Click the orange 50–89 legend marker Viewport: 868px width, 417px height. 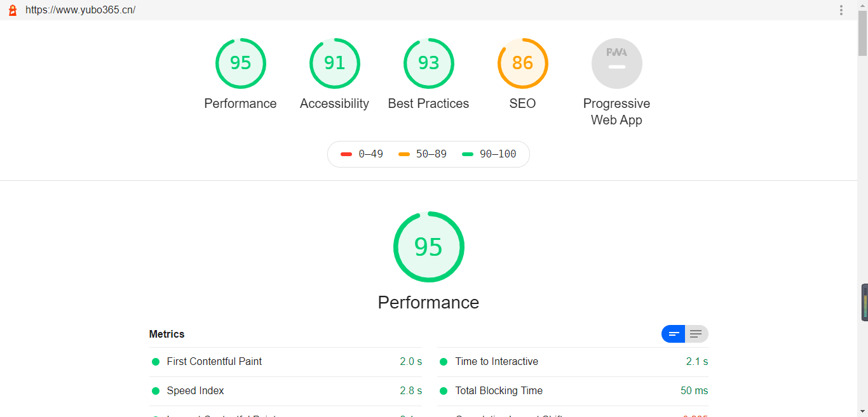(x=404, y=154)
